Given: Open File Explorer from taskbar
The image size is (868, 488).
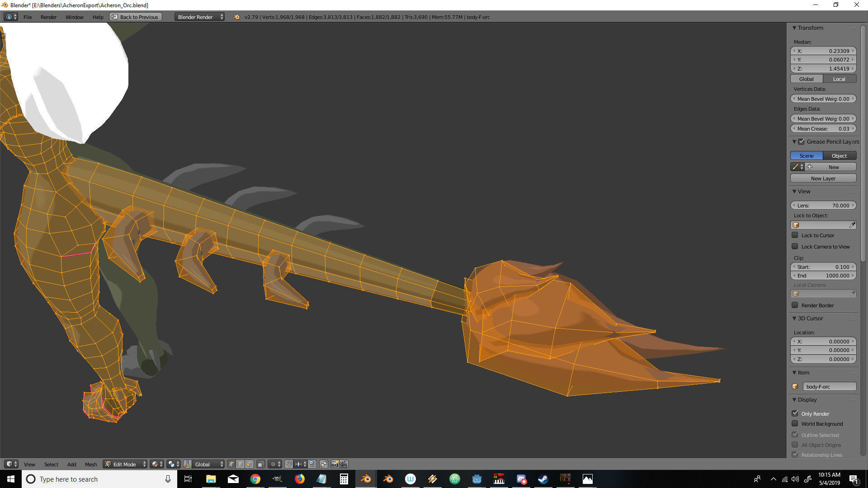Looking at the screenshot, I should click(211, 479).
